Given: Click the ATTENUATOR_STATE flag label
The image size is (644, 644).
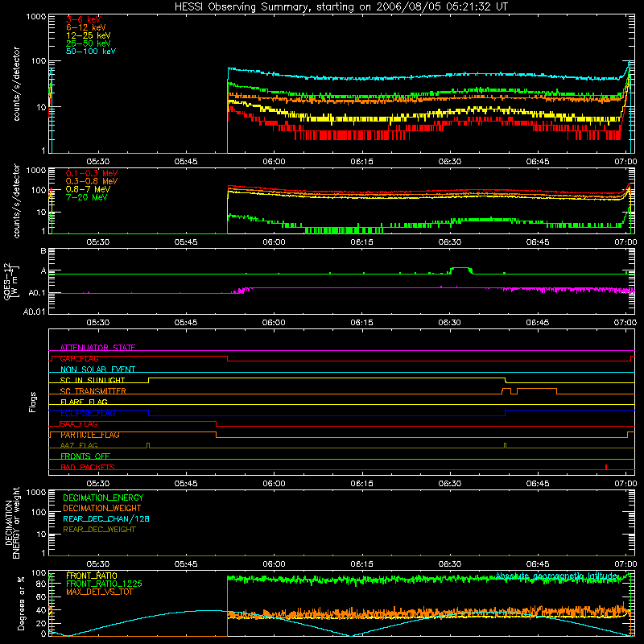Looking at the screenshot, I should click(x=97, y=348).
